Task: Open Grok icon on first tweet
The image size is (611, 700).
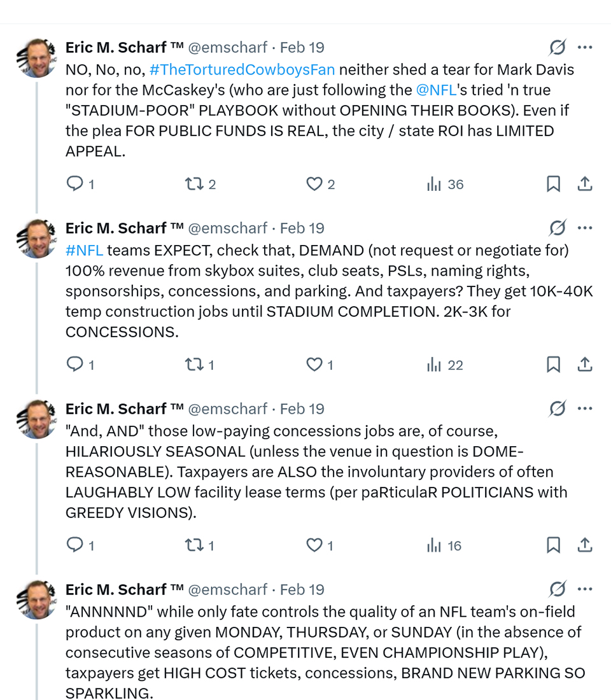Action: (558, 47)
